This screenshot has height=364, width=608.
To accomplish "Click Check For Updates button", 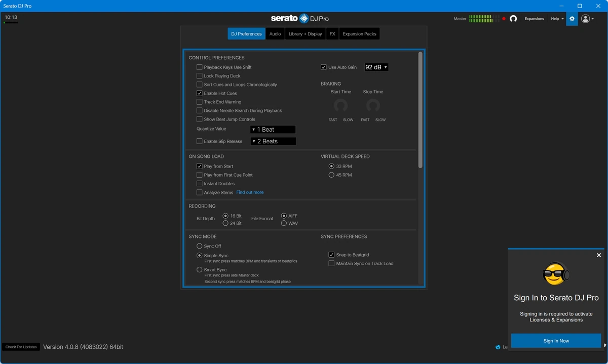I will [x=21, y=347].
